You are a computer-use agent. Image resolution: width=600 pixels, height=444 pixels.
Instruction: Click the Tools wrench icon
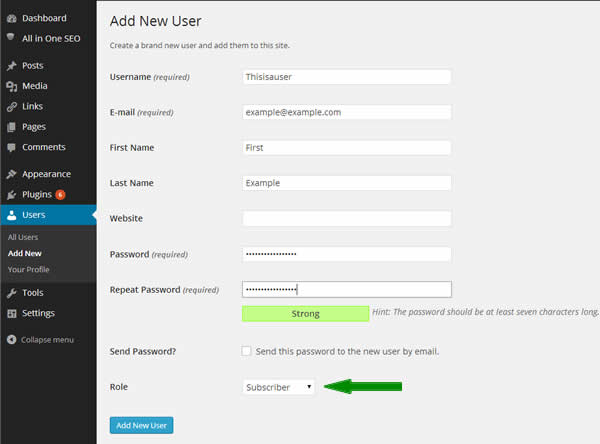(11, 293)
